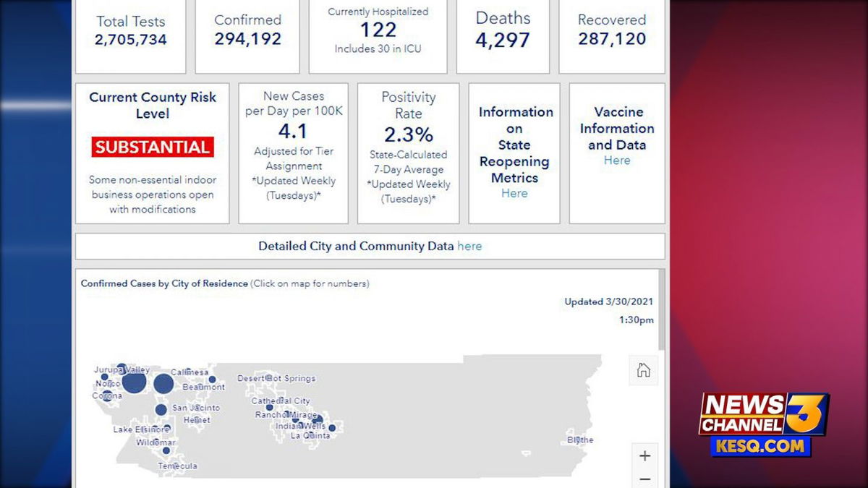Select the large case circle below Calimesa label
The height and width of the screenshot is (488, 868).
coord(163,384)
